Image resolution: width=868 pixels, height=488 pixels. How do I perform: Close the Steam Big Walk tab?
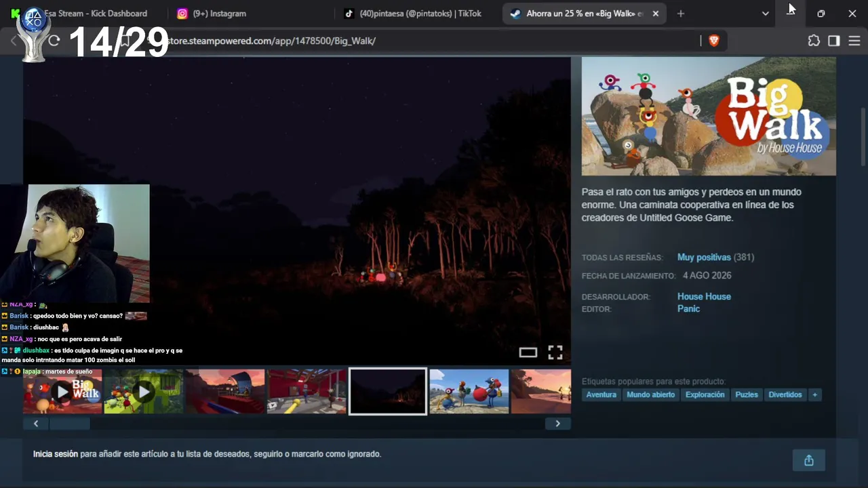(656, 14)
